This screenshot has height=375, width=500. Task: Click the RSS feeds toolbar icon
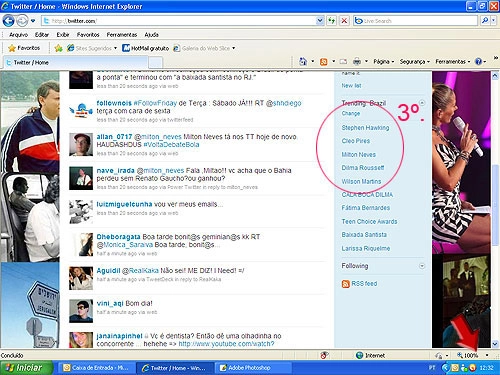[x=323, y=62]
